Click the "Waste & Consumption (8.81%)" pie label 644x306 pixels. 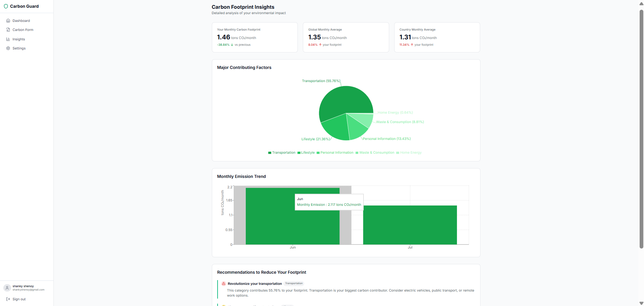pyautogui.click(x=400, y=122)
